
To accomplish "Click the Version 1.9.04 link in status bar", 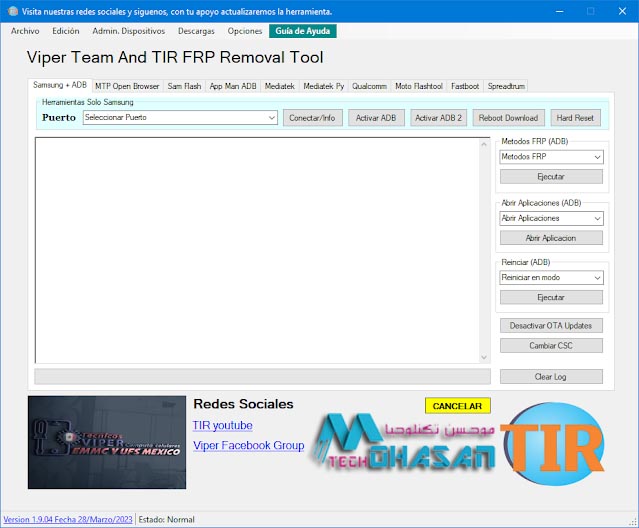I will (x=68, y=519).
